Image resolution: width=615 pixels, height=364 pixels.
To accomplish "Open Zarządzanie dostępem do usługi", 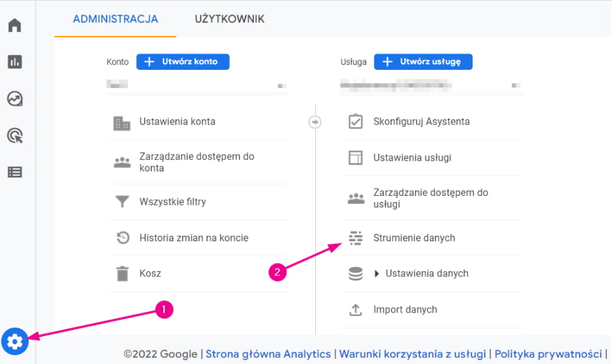I will 432,198.
